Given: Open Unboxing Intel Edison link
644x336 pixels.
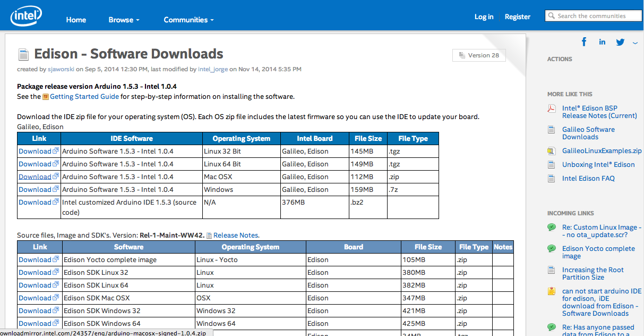Looking at the screenshot, I should tap(598, 165).
